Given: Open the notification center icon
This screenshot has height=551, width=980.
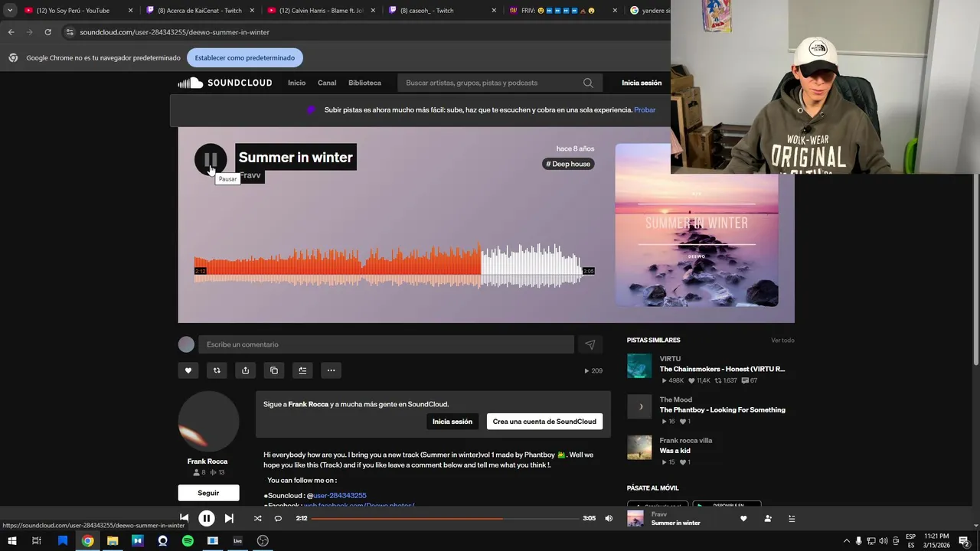Looking at the screenshot, I should (964, 541).
